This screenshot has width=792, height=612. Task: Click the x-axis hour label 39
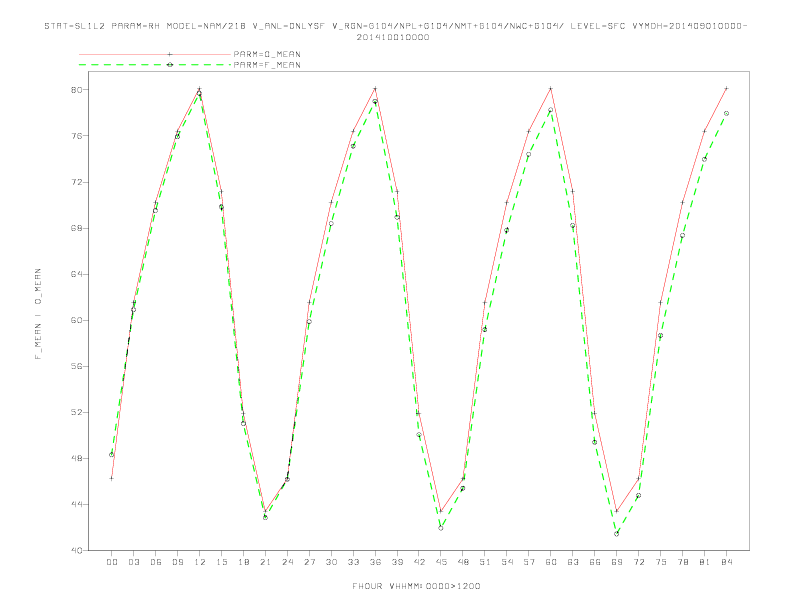397,562
